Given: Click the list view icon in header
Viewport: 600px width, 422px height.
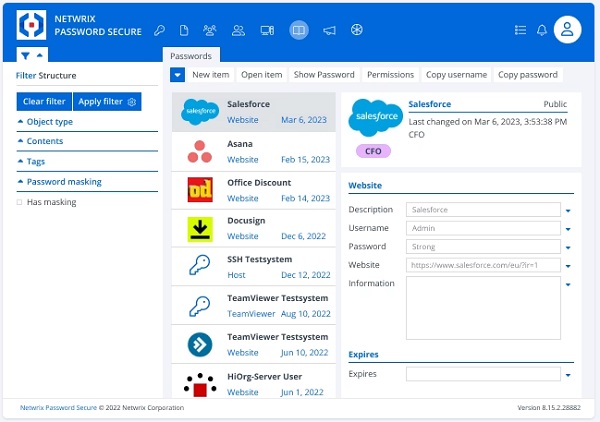Looking at the screenshot, I should coord(520,30).
